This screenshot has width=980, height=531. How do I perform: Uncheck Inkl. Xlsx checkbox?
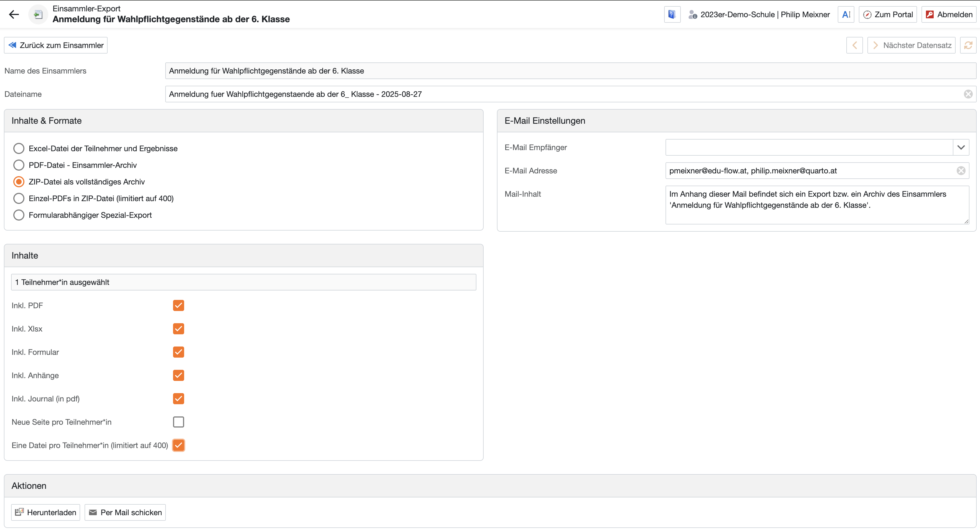[178, 329]
